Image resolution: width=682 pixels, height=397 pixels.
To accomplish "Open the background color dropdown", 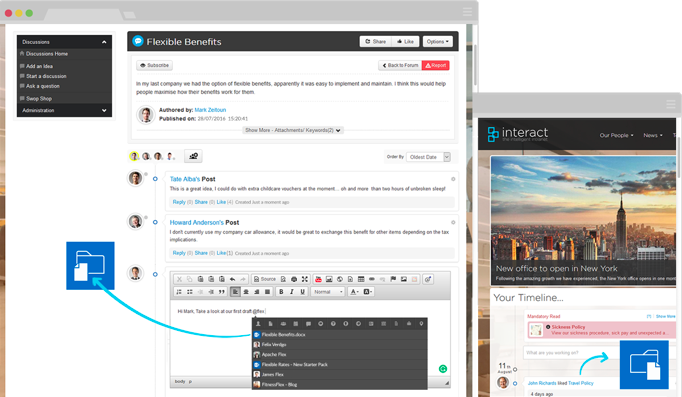I will pos(368,292).
